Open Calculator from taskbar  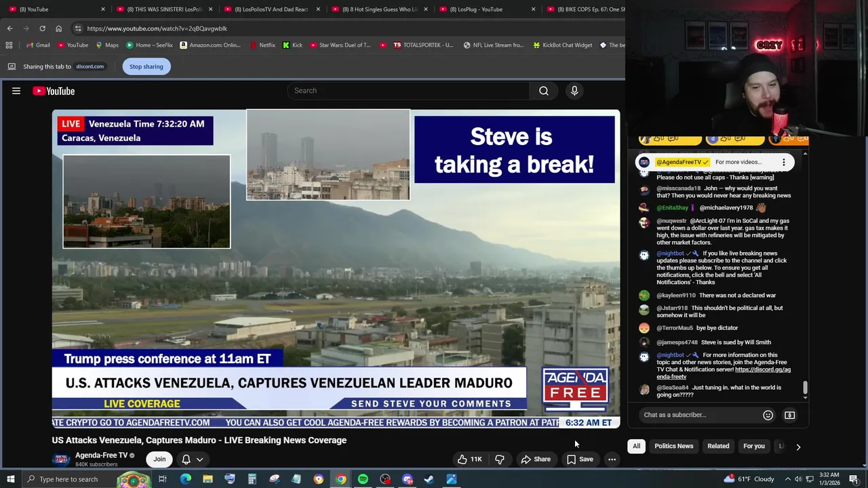[x=252, y=479]
